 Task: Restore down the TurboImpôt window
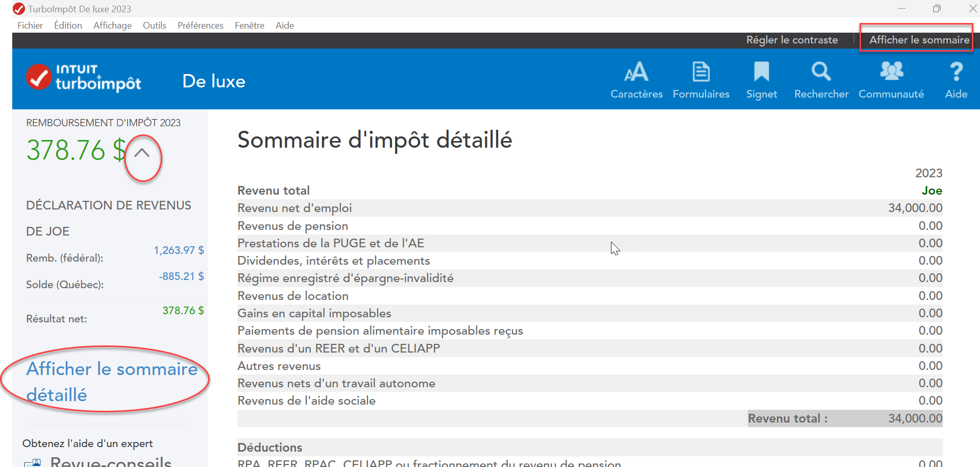coord(937,9)
